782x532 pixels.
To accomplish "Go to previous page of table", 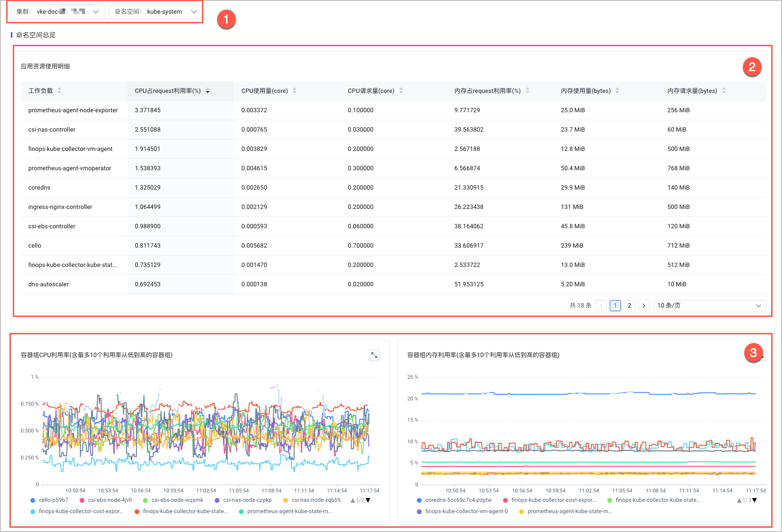I will 601,306.
